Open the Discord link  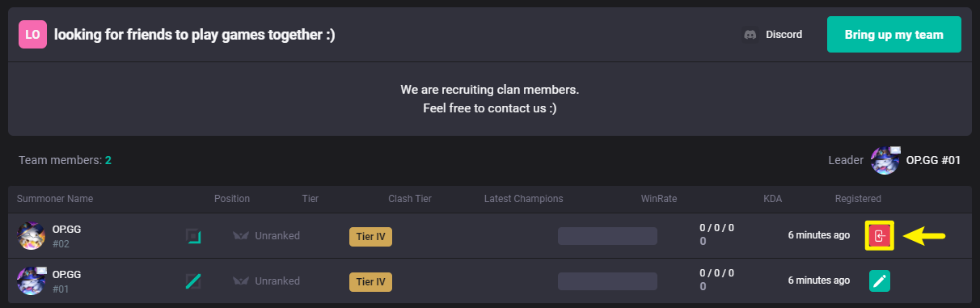(773, 35)
